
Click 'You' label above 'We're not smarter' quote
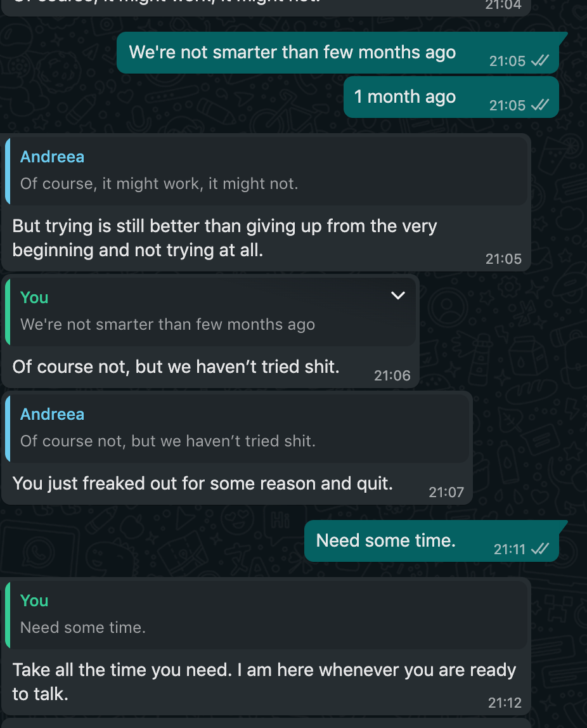click(x=34, y=297)
